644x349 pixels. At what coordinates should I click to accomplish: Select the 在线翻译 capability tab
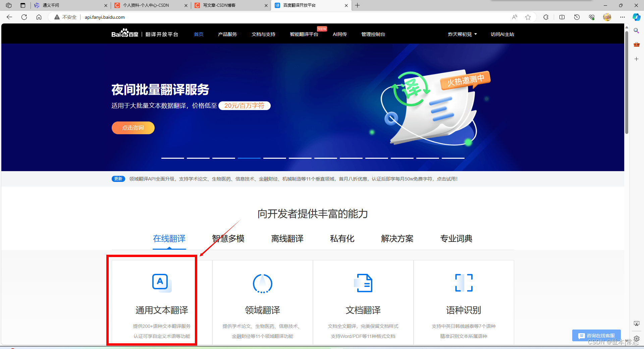[x=169, y=239]
